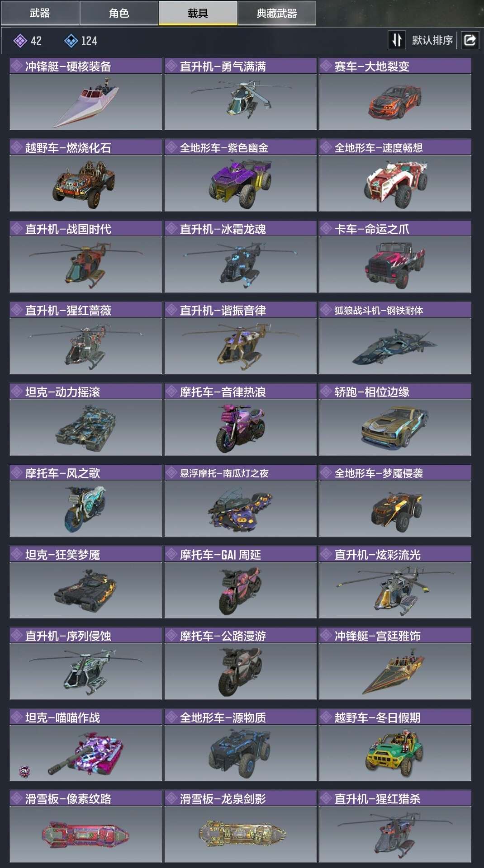Pick the 滑雪板-龙泉剑影 snowboard skin
The width and height of the screenshot is (484, 868).
pos(240,834)
